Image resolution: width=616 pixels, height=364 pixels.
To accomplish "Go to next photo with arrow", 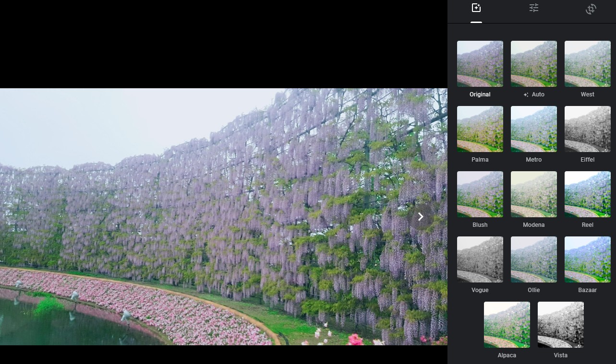I will [421, 217].
